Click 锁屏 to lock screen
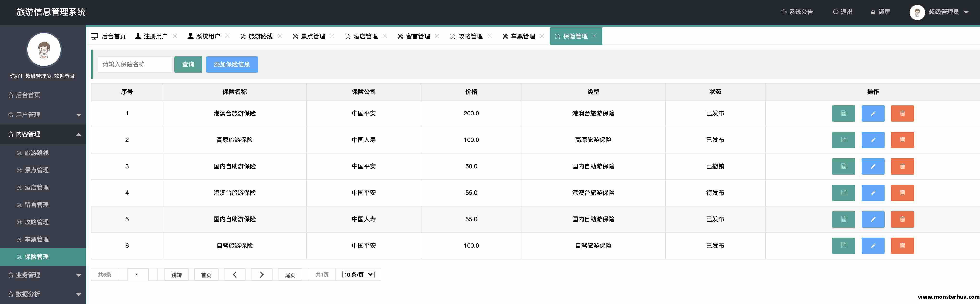This screenshot has width=980, height=304. [x=880, y=12]
